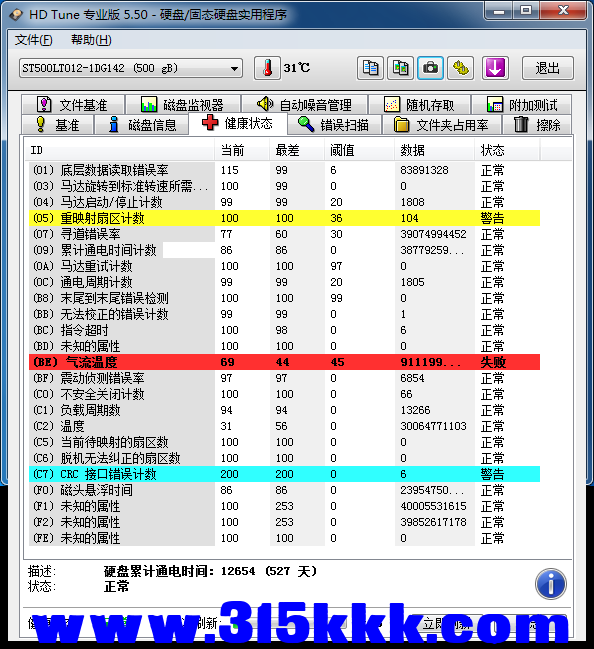Click the camera save screenshot icon
This screenshot has width=594, height=649.
tap(430, 68)
